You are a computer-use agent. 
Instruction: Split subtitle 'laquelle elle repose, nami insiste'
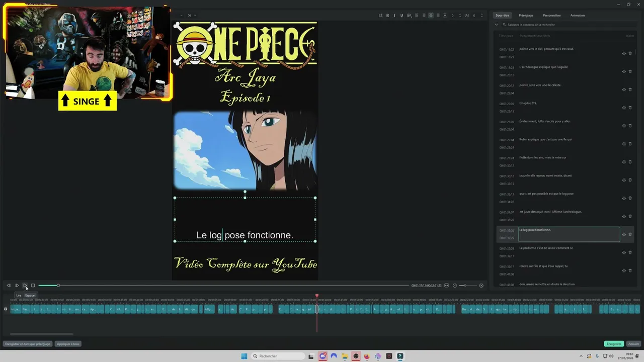pos(624,180)
